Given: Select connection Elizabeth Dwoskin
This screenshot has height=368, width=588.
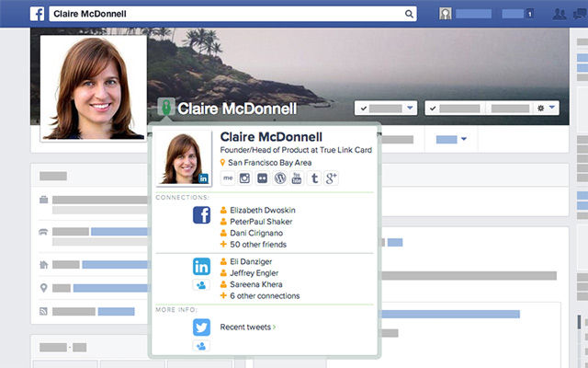Looking at the screenshot, I should pyautogui.click(x=263, y=211).
